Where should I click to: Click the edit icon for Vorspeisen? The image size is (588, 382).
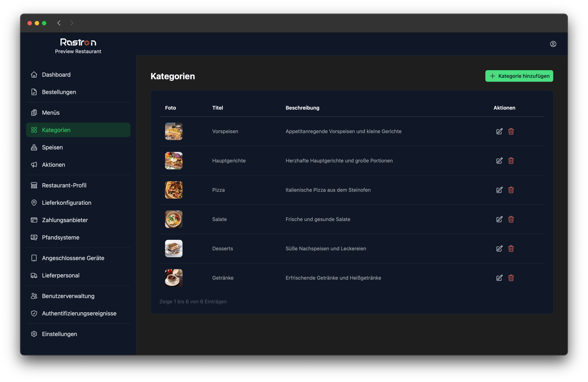tap(499, 131)
